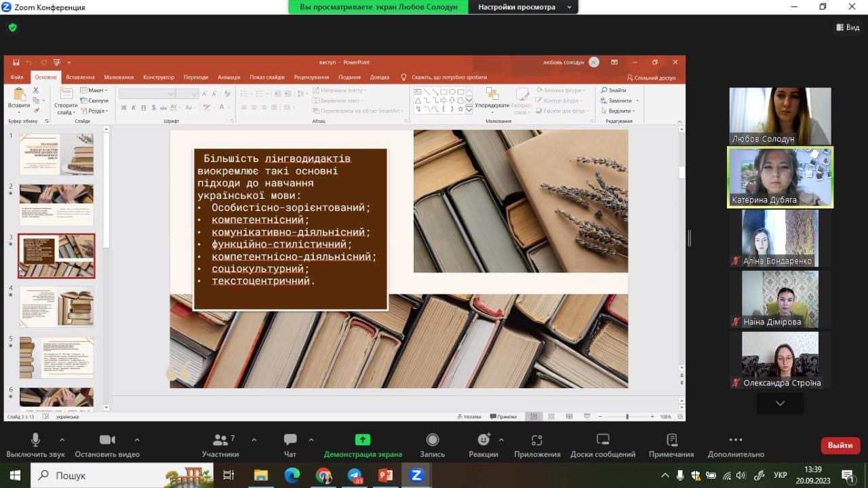Open the Файл tab in PowerPoint
The height and width of the screenshot is (488, 868).
(x=17, y=77)
